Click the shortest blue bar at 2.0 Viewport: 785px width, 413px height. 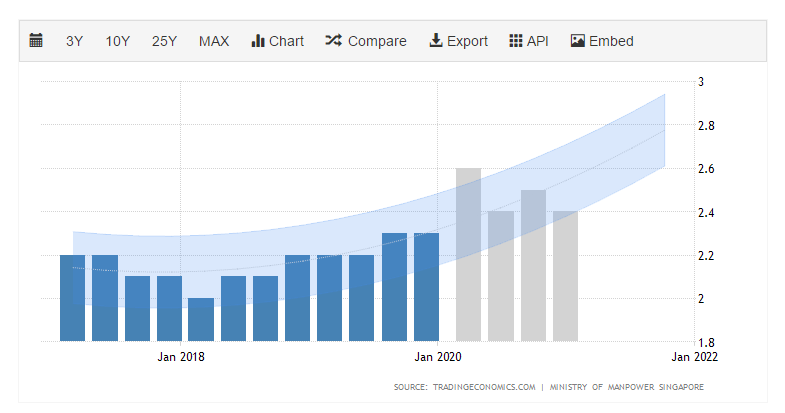click(201, 320)
